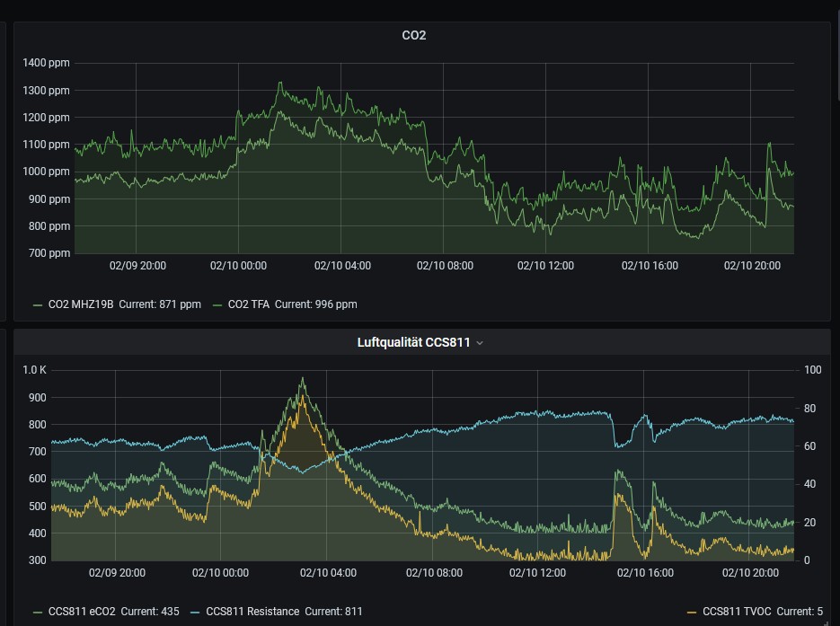This screenshot has width=840, height=626.
Task: Open the CO2 panel title menu
Action: point(413,35)
